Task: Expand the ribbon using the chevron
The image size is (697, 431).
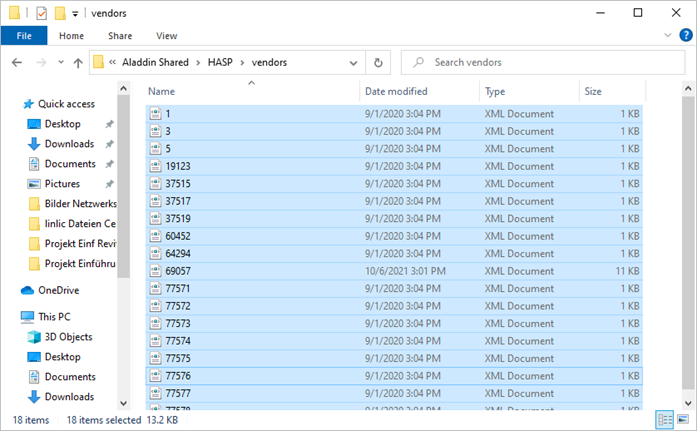Action: point(667,35)
